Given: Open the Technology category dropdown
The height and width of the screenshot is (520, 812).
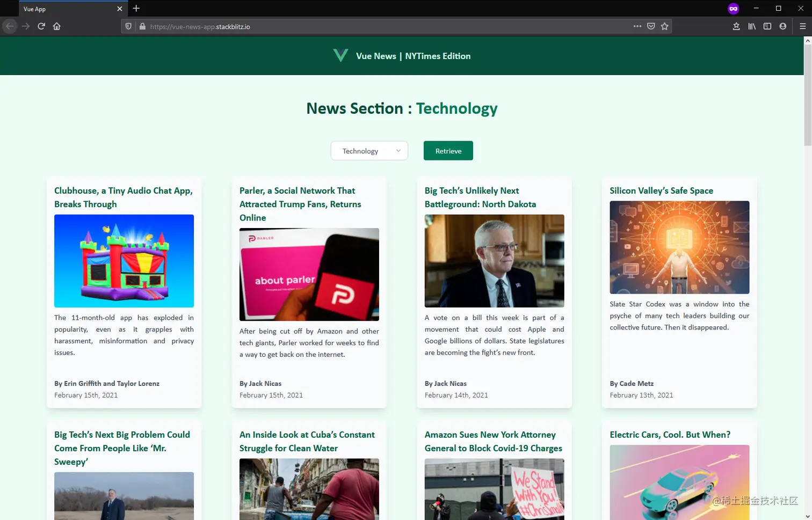Looking at the screenshot, I should tap(369, 151).
